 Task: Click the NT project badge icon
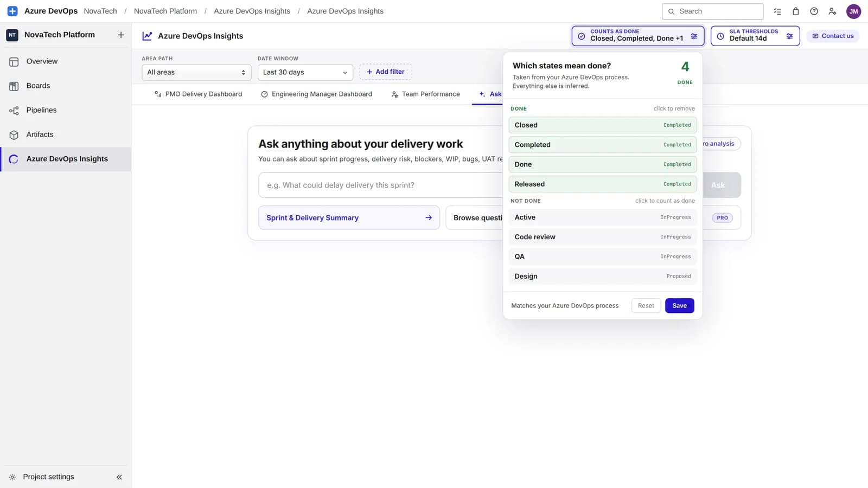tap(12, 35)
